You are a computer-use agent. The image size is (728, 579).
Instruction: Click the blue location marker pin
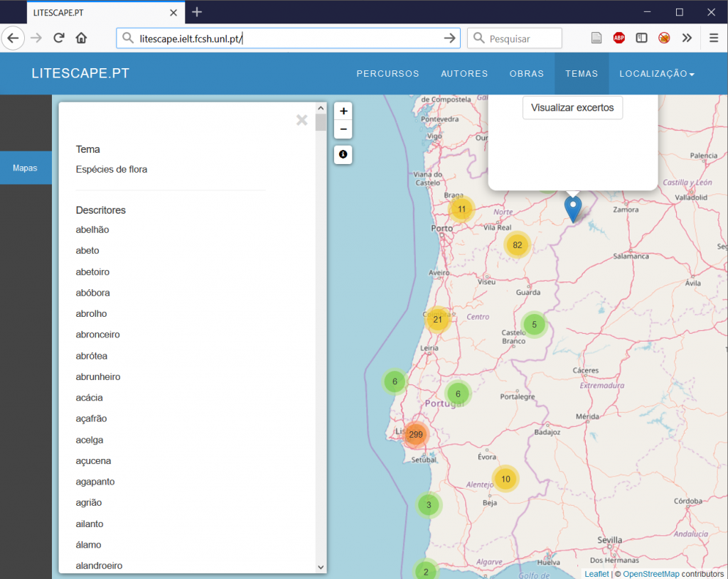coord(572,208)
